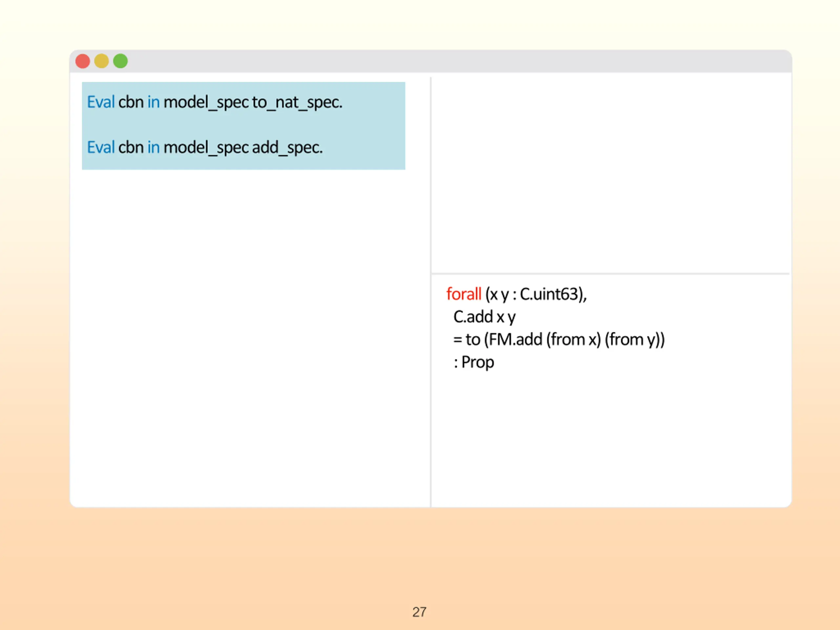Click the vertical divider between panes
The width and height of the screenshot is (840, 630).
430,292
